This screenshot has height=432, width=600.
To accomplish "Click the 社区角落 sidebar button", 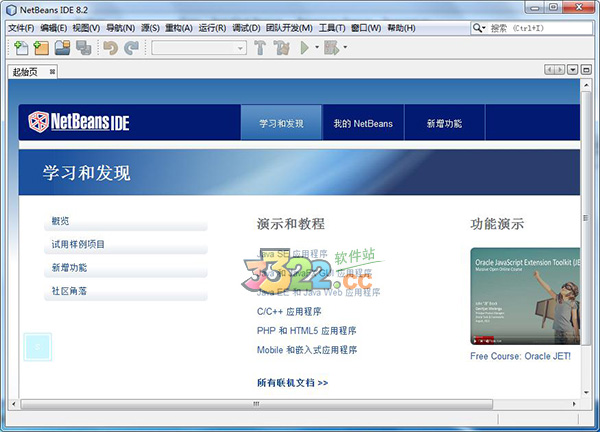I will click(126, 291).
